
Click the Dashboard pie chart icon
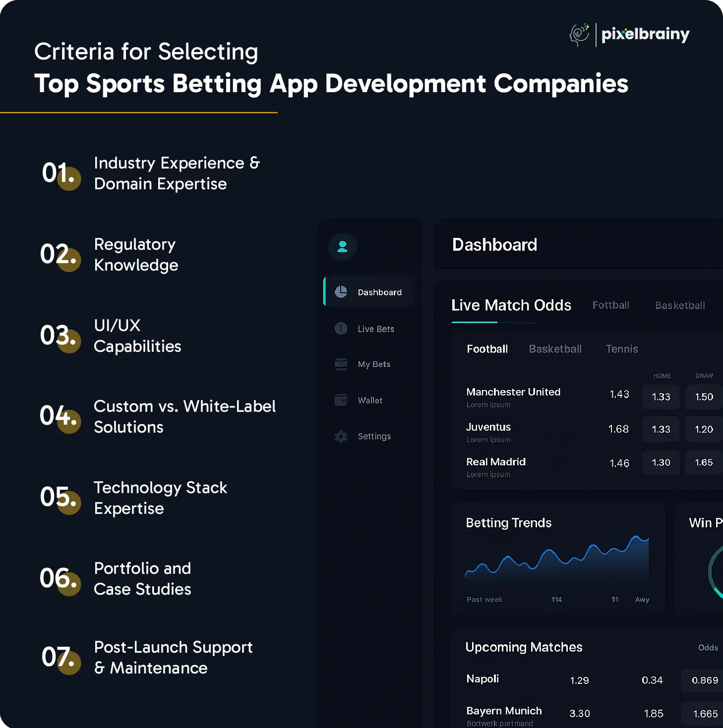341,292
